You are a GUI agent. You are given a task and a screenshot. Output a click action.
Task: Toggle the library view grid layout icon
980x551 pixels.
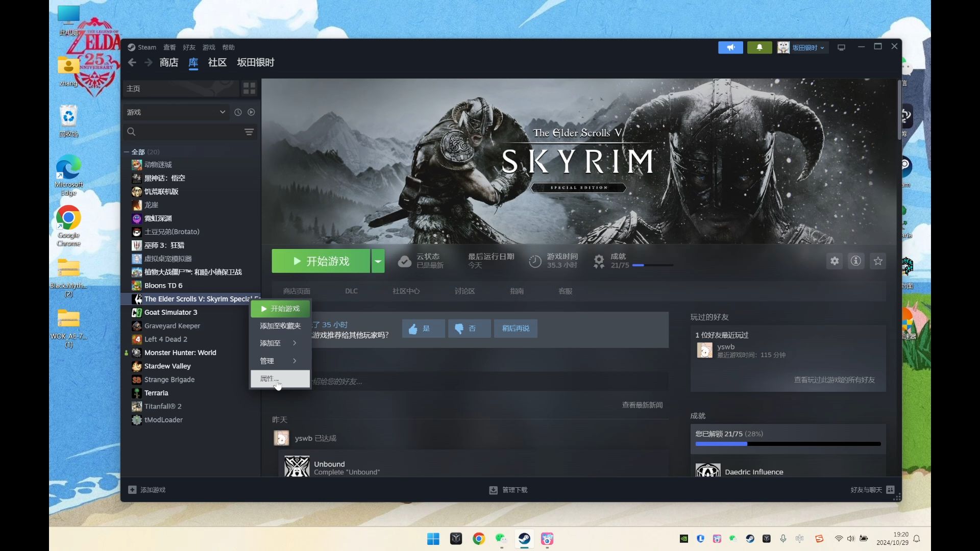point(250,88)
